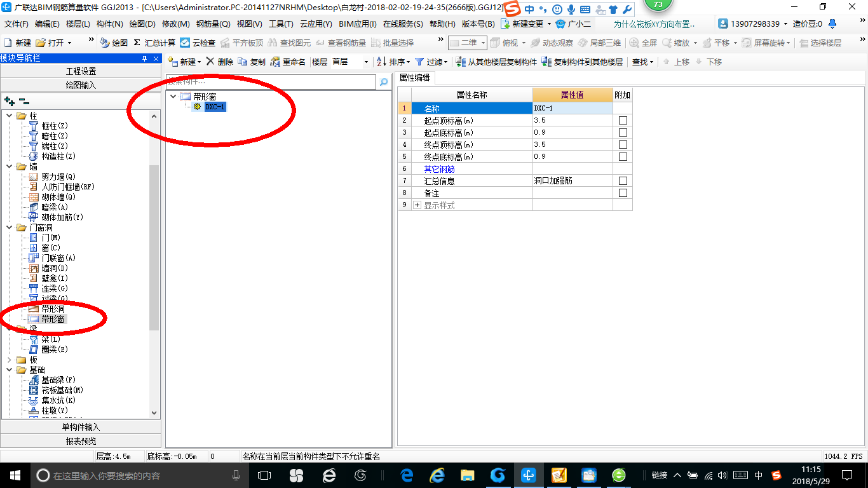Viewport: 868px width, 488px height.
Task: Collapse the 墙 folder in tree
Action: click(x=9, y=166)
